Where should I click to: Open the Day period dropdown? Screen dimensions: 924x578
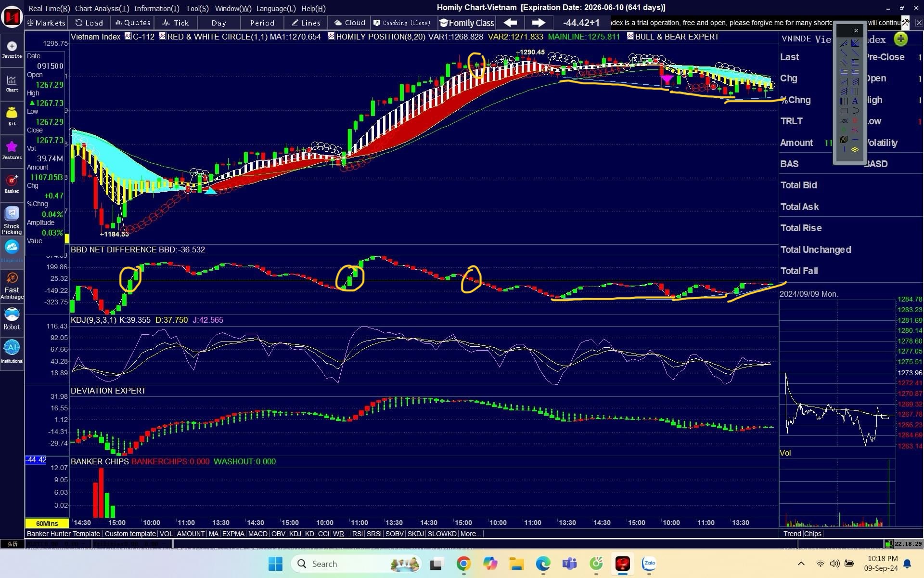coord(218,23)
